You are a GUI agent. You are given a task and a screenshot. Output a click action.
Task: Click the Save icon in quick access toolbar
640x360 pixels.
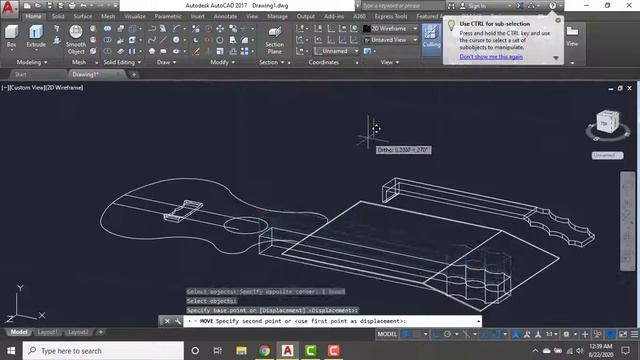[x=49, y=6]
